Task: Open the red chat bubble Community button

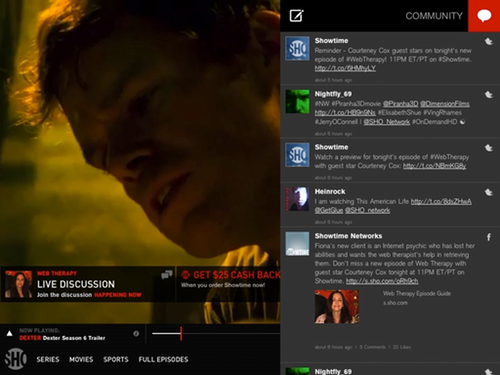Action: (x=484, y=16)
